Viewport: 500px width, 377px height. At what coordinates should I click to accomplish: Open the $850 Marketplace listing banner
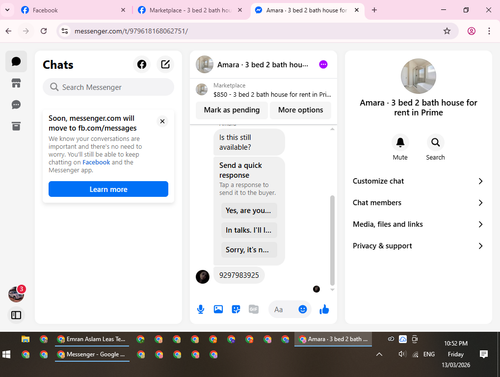coord(263,90)
